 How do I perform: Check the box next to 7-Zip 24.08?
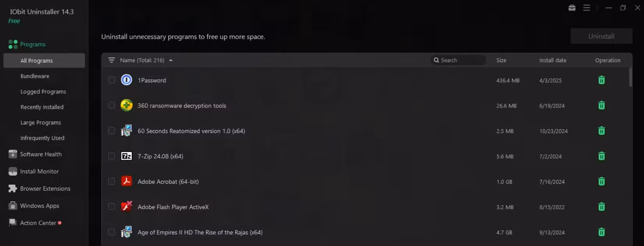[112, 156]
